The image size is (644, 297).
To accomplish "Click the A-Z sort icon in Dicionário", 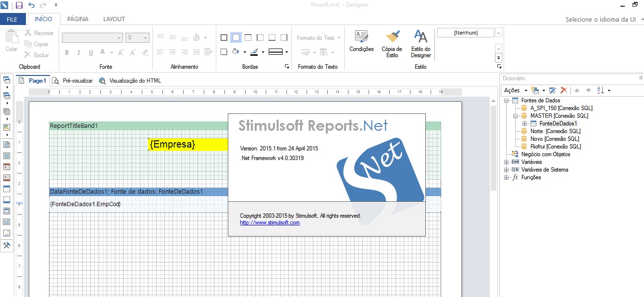I will click(x=601, y=90).
